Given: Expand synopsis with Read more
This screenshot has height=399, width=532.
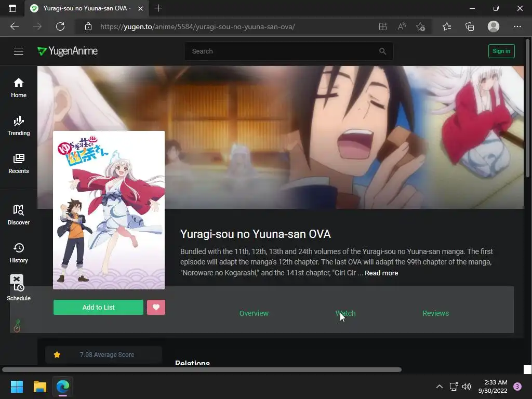Looking at the screenshot, I should pyautogui.click(x=381, y=273).
